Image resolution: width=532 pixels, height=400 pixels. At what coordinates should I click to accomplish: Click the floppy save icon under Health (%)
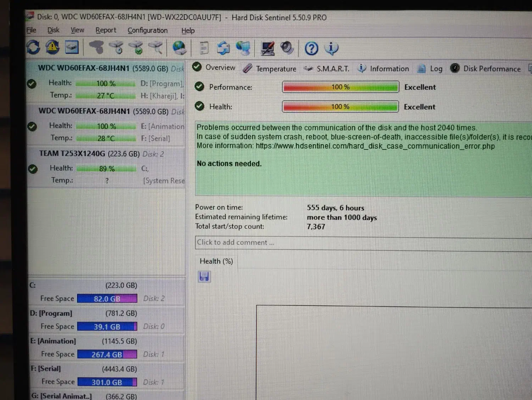coord(204,276)
